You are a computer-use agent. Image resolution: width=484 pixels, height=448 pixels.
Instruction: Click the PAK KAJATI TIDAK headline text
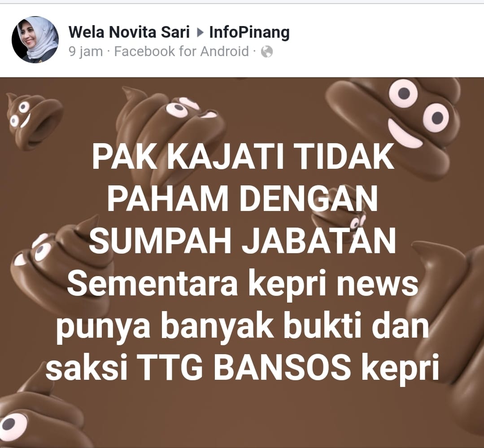243,157
